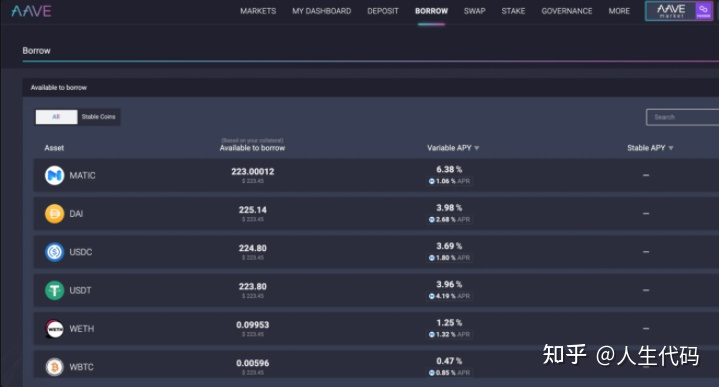Viewport: 719px width, 387px height.
Task: Click the reward icon beside 1.32 % APR
Action: [x=431, y=334]
